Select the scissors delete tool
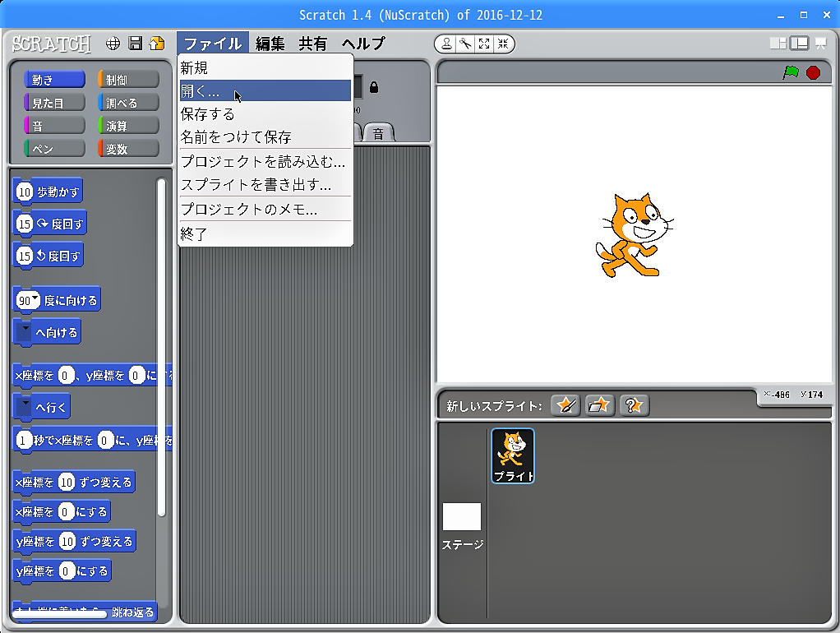 click(465, 44)
